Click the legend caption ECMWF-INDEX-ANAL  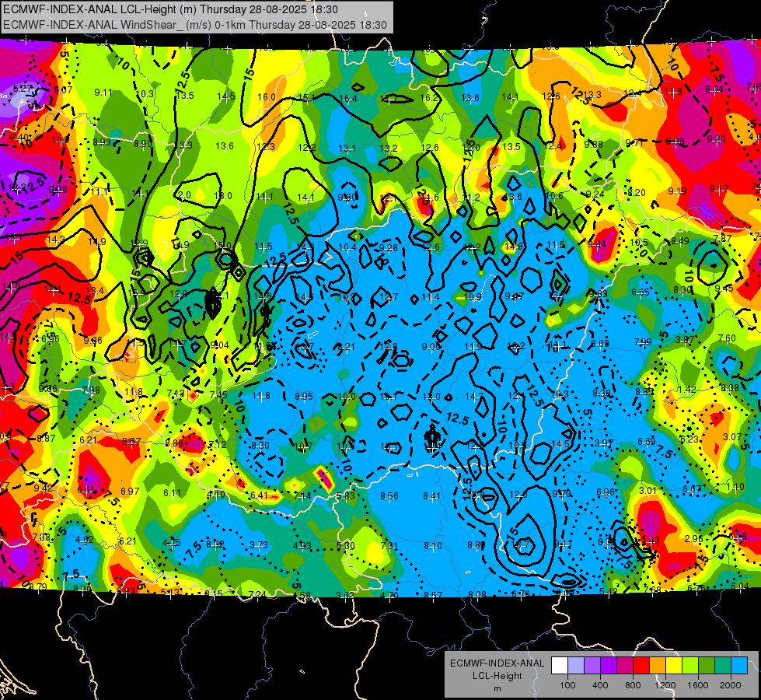[497, 663]
